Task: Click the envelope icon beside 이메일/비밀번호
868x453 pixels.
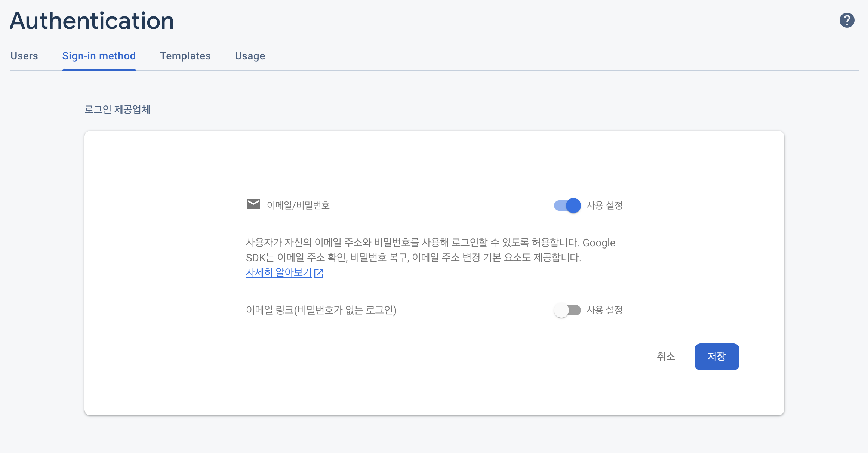Action: pyautogui.click(x=253, y=204)
